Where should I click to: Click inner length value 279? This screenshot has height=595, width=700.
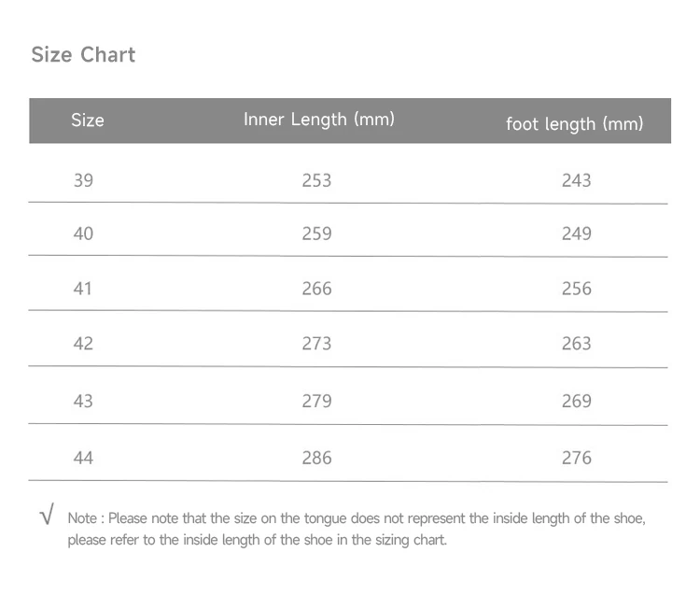tap(316, 401)
